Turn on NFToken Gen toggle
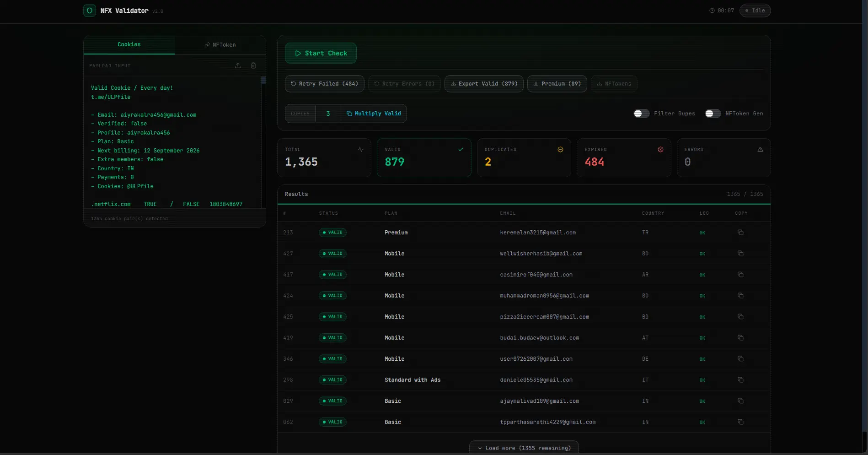868x455 pixels. tap(713, 114)
